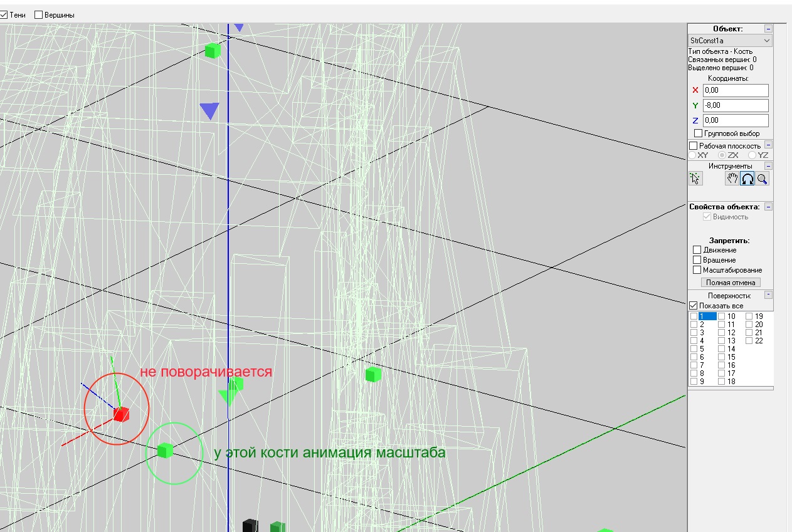The height and width of the screenshot is (532, 792).
Task: Enable Групповой выбор checkbox
Action: pyautogui.click(x=698, y=133)
